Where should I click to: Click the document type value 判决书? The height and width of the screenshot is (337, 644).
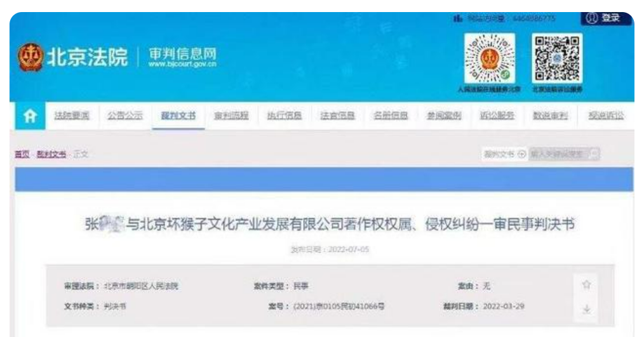tap(115, 307)
